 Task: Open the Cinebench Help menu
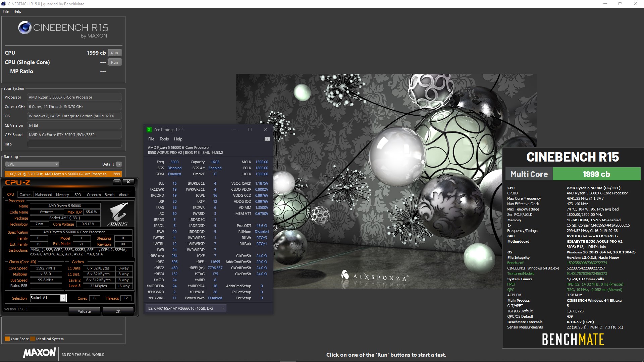(17, 11)
